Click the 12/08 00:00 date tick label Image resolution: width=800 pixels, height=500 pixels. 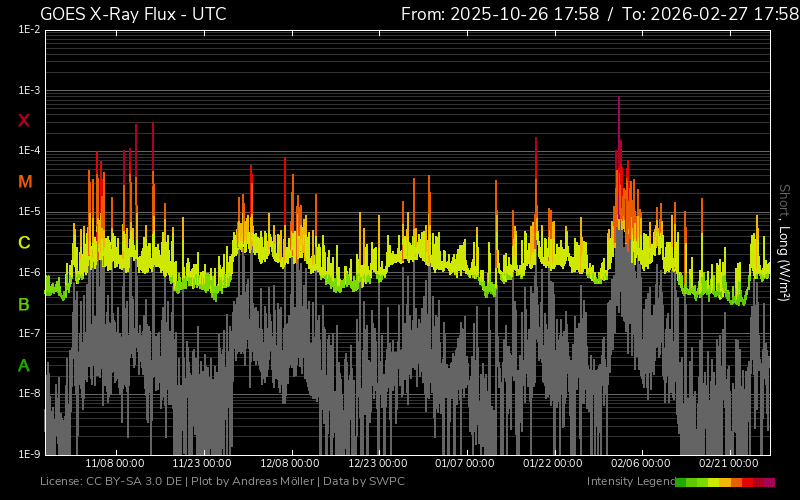pyautogui.click(x=290, y=464)
